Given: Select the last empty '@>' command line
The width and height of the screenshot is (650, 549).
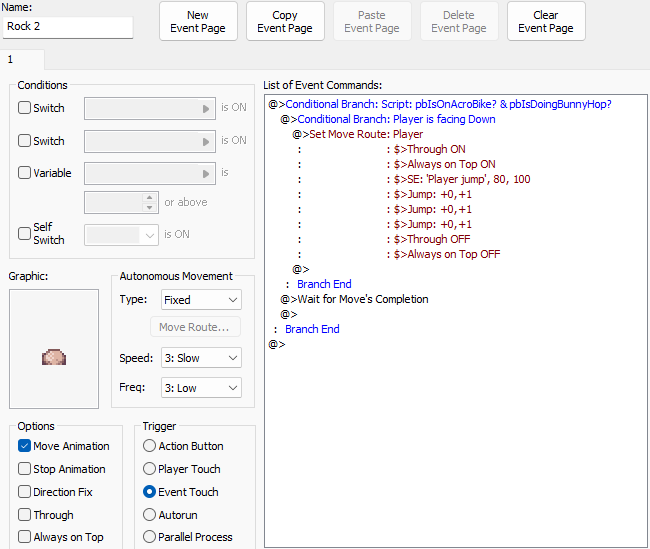Looking at the screenshot, I should pyautogui.click(x=277, y=344).
